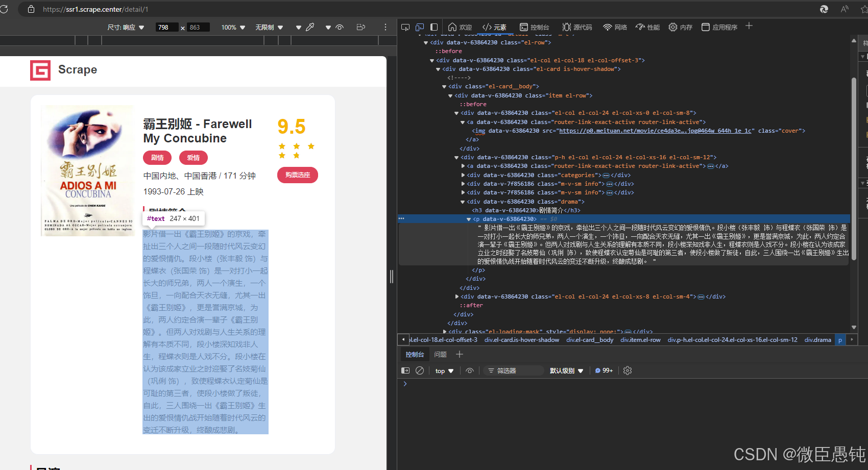Select the inspect element tool
868x470 pixels.
coord(405,27)
